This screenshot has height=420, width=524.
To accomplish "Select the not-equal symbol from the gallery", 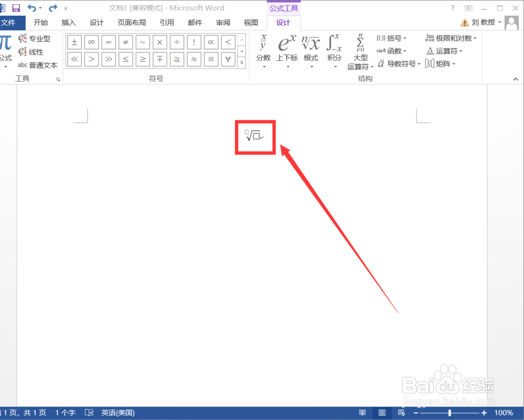I will click(x=125, y=42).
